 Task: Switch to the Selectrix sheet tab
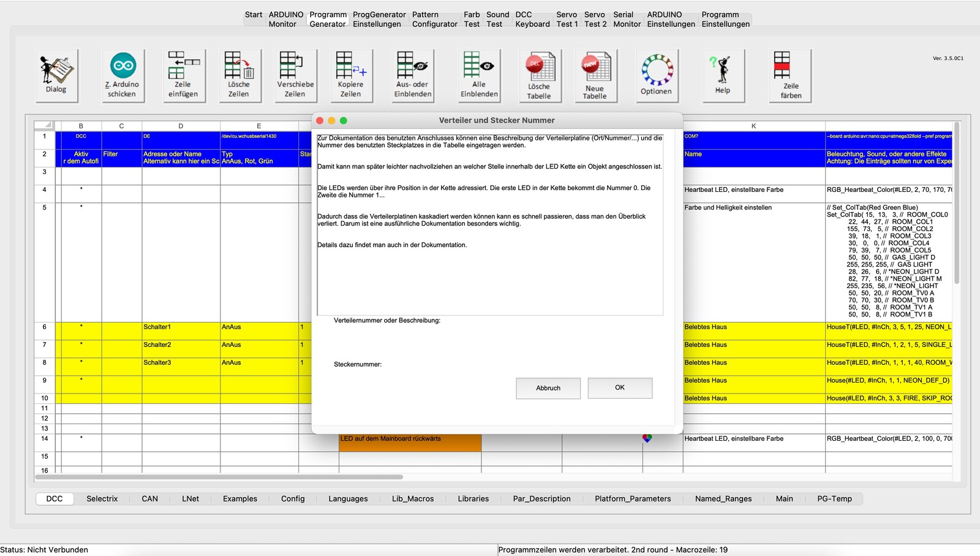102,499
